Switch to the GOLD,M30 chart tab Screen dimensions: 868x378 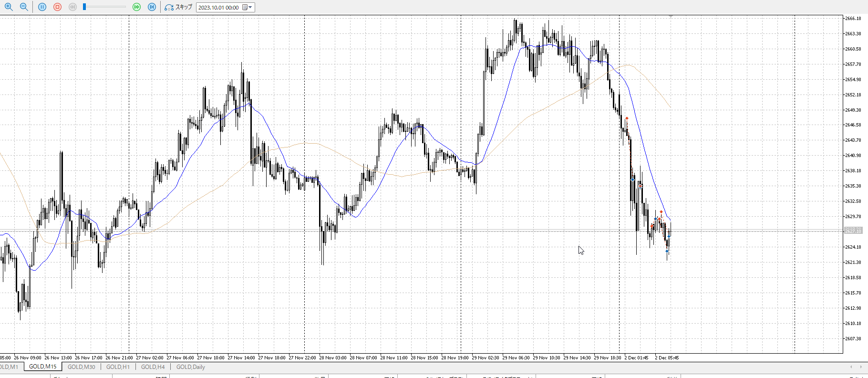pos(81,367)
